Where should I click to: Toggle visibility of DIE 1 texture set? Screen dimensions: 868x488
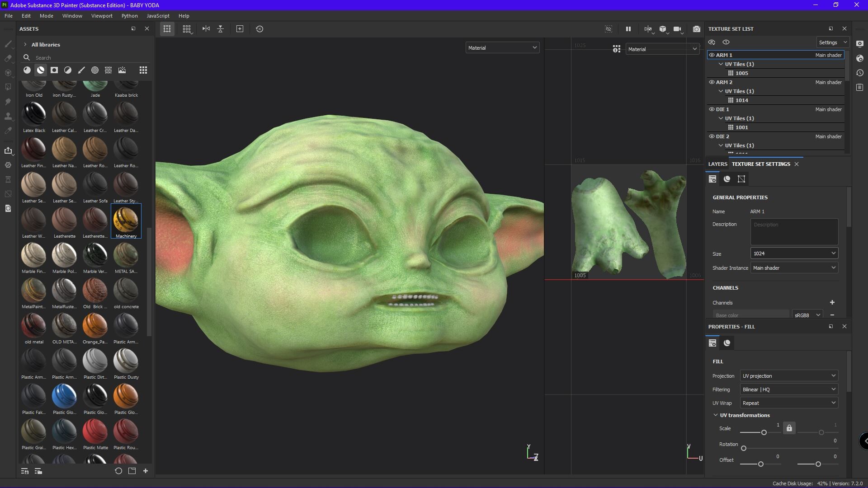click(712, 109)
